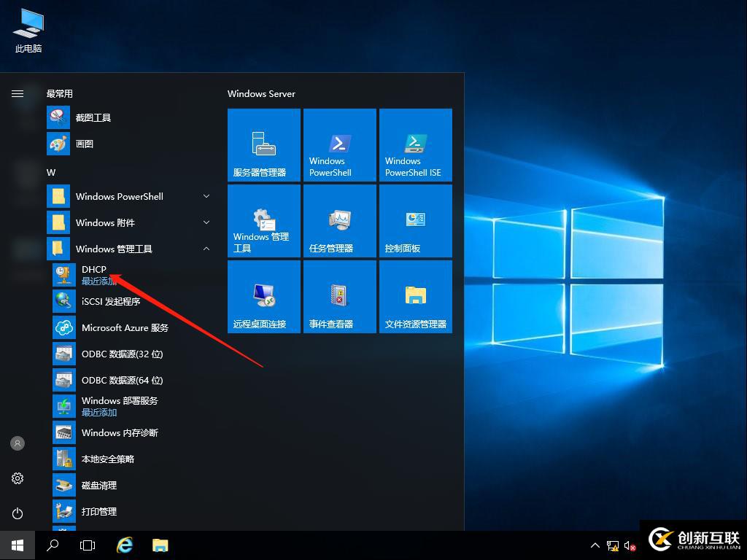Launch iSCSI 发起程序
This screenshot has width=747, height=560.
(111, 301)
